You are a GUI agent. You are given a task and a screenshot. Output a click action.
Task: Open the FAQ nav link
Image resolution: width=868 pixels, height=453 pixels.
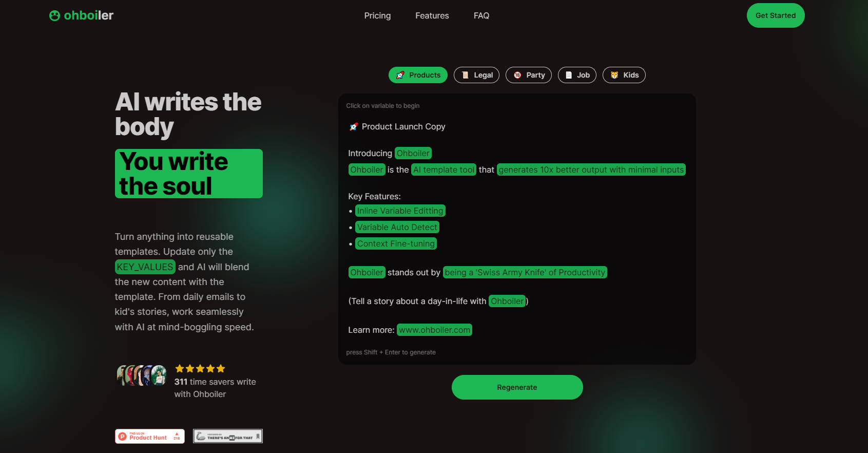click(481, 16)
